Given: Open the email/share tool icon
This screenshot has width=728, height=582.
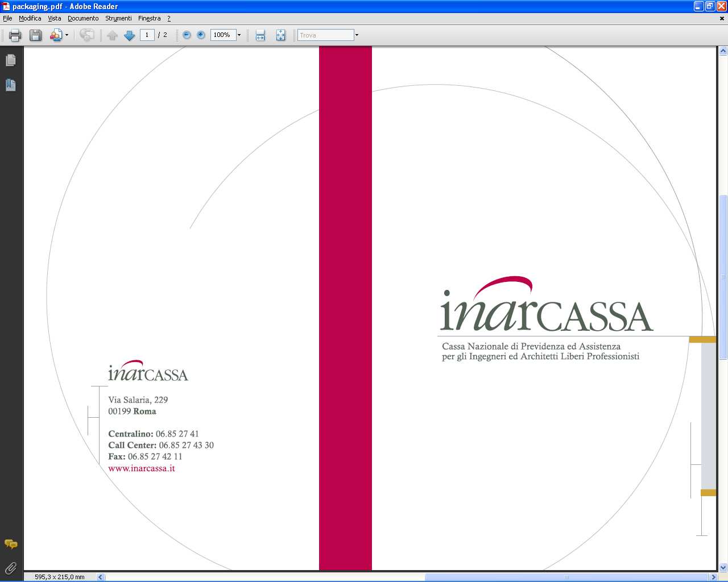Looking at the screenshot, I should pyautogui.click(x=56, y=35).
